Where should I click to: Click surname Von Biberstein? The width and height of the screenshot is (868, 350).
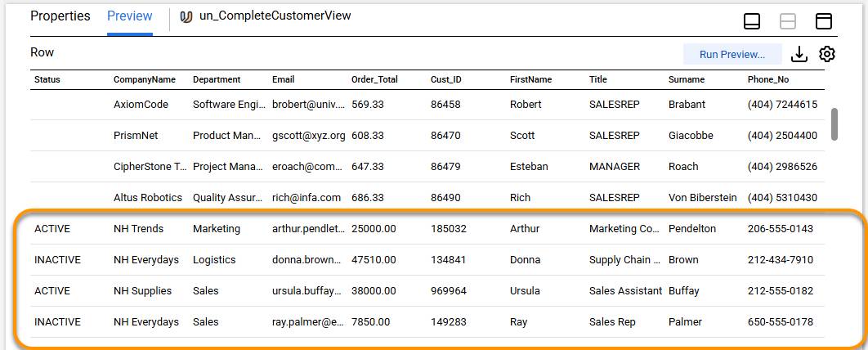tap(702, 198)
